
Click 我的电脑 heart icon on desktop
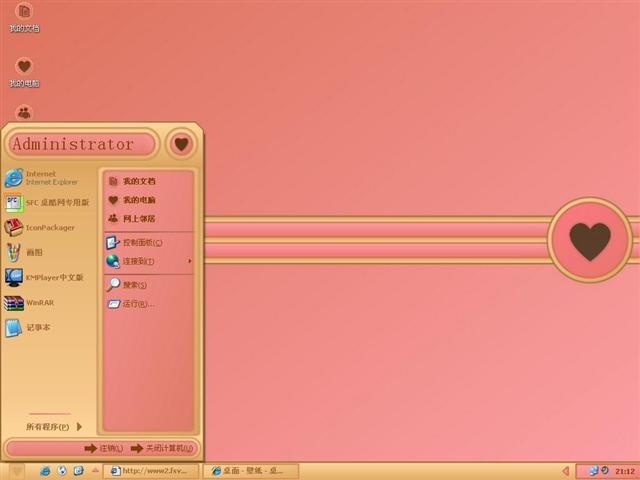[24, 72]
